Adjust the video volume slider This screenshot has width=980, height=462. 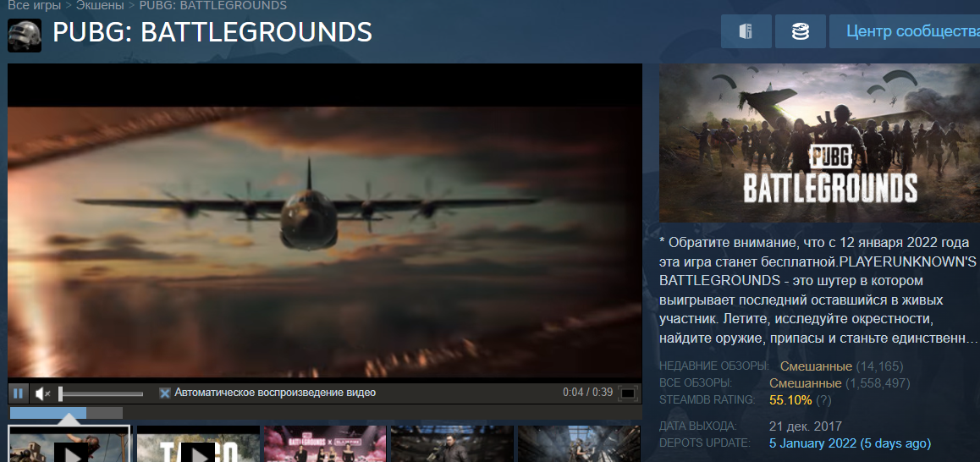[102, 393]
